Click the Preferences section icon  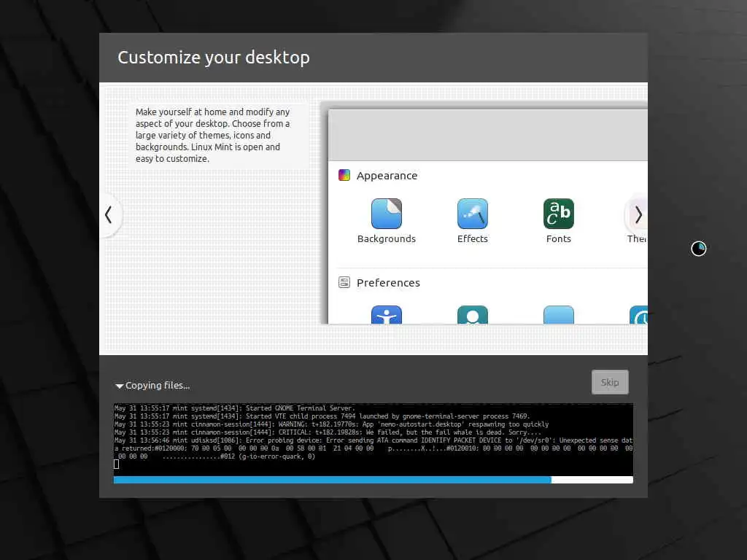coord(344,282)
